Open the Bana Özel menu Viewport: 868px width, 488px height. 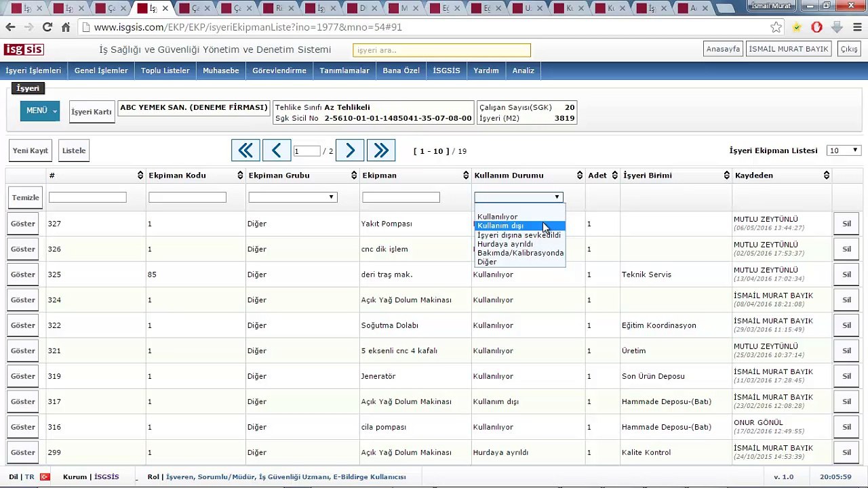click(x=401, y=70)
